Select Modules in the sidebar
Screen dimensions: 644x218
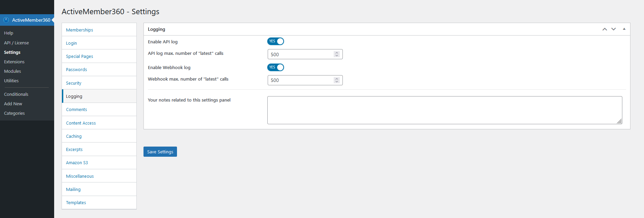point(13,71)
